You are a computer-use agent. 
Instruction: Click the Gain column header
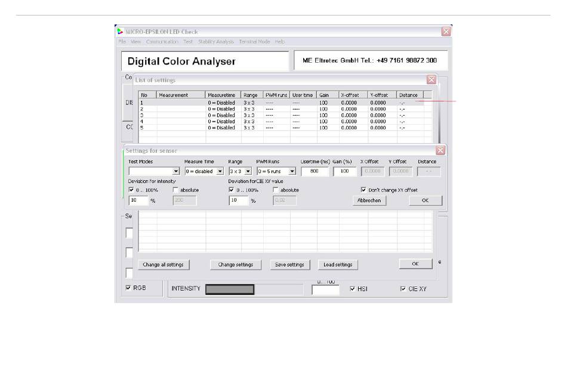[x=328, y=95]
